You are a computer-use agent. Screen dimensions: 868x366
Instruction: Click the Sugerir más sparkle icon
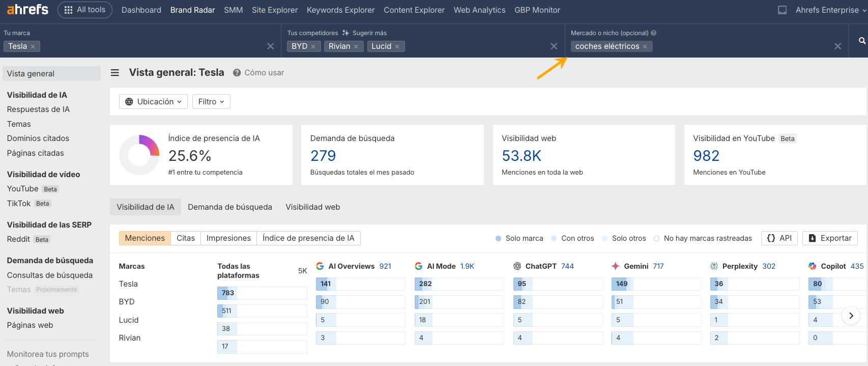tap(346, 33)
